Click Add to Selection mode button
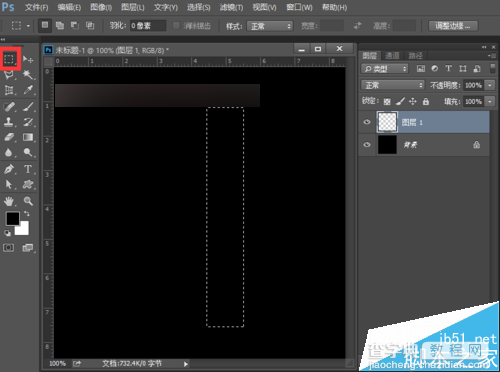 click(x=60, y=25)
